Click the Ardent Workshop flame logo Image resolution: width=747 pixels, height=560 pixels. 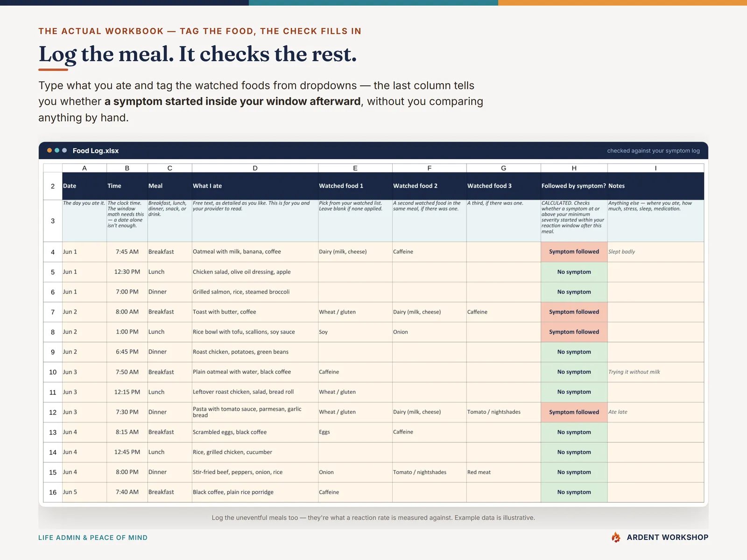pyautogui.click(x=616, y=537)
